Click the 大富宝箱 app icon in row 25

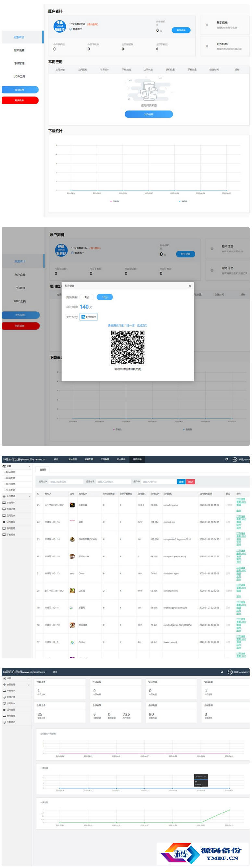pyautogui.click(x=72, y=505)
